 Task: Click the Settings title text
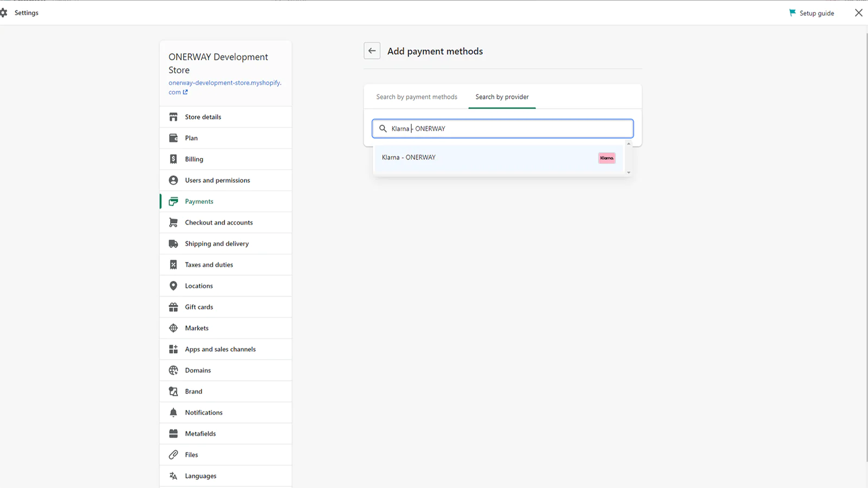(27, 13)
